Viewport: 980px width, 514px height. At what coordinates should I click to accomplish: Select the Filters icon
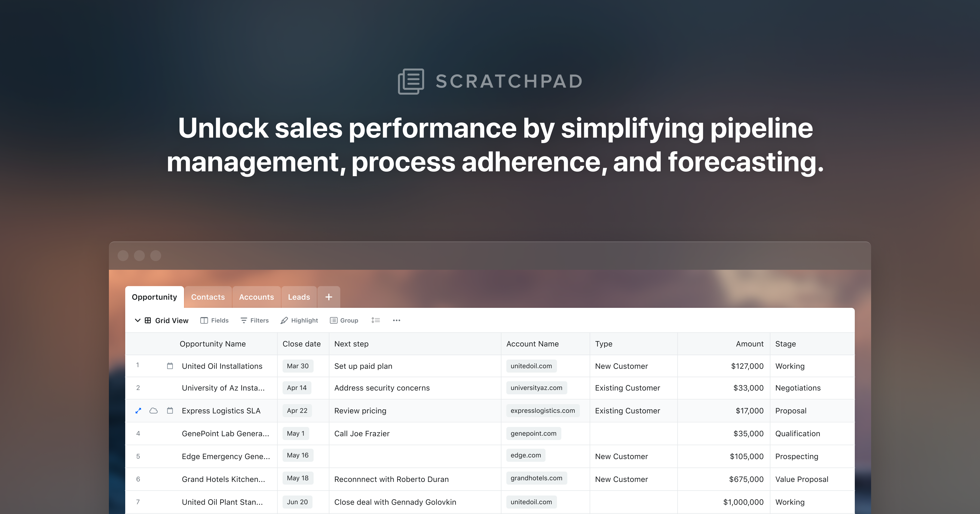click(x=244, y=320)
